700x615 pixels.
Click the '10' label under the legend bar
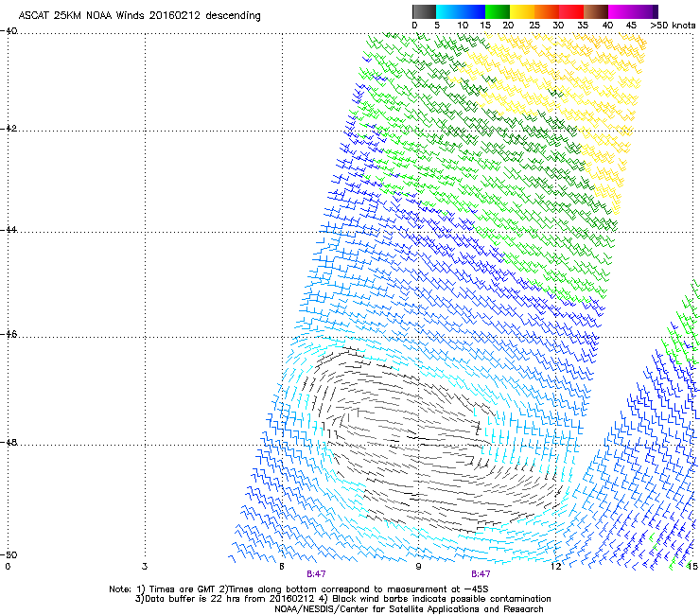(x=463, y=26)
